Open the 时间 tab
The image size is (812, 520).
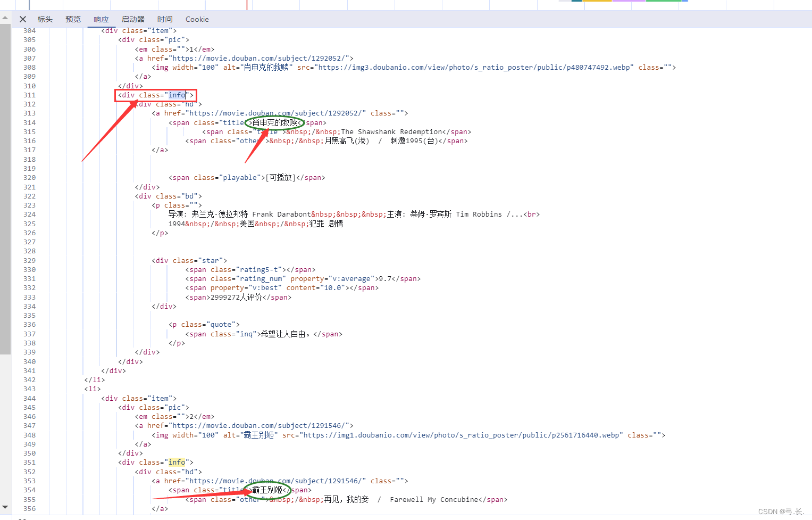click(165, 19)
